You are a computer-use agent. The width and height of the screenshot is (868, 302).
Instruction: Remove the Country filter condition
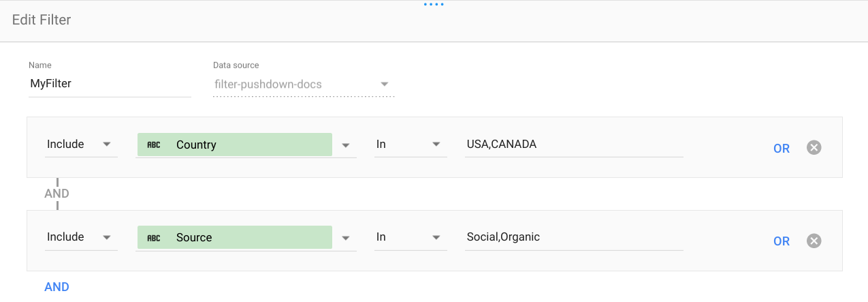814,147
